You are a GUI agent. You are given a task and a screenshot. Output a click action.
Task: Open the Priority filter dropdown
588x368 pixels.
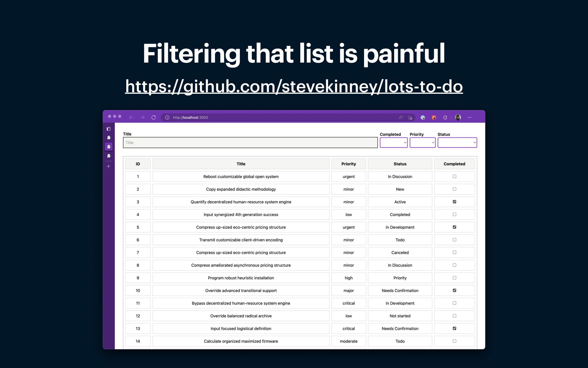click(x=422, y=143)
